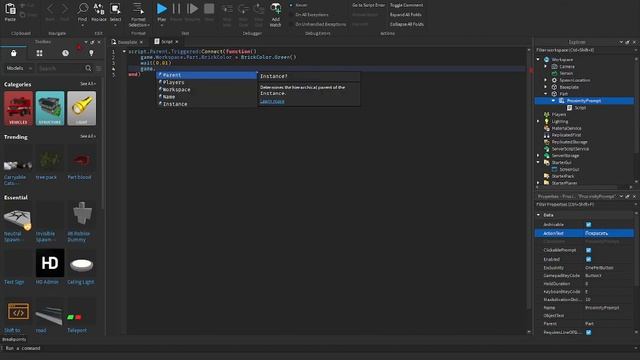The height and width of the screenshot is (360, 640).
Task: Choose Instance in autocomplete list
Action: tap(207, 104)
